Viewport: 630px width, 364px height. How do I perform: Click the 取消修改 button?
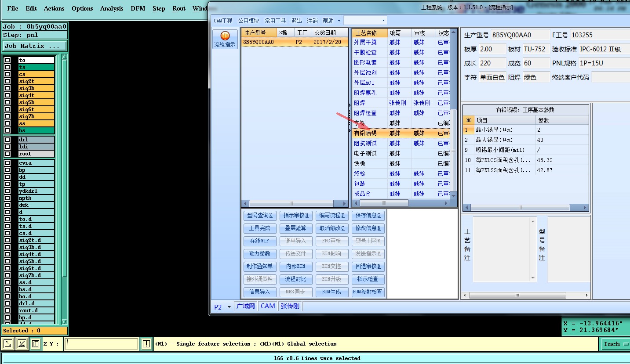coord(332,228)
